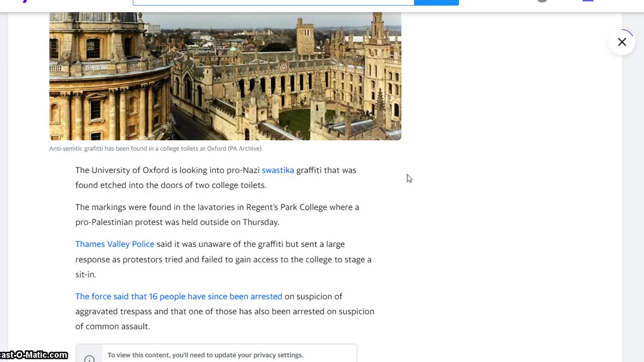Viewport: 644px width, 362px height.
Task: Click the info icon in the privacy notice
Action: 89,358
